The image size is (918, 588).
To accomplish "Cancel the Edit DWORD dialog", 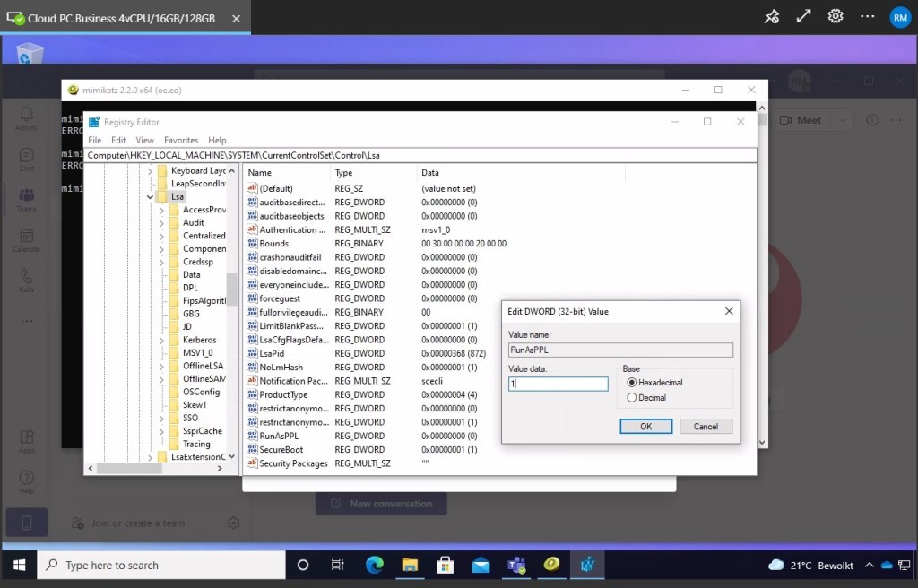I will [706, 427].
